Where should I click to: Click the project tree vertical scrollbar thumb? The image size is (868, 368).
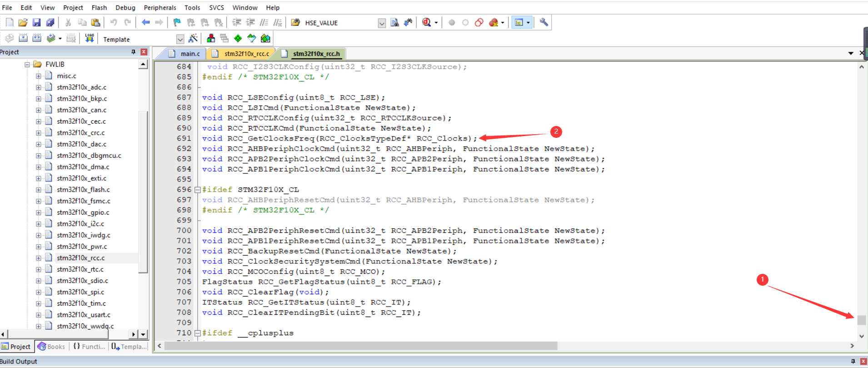click(x=143, y=192)
